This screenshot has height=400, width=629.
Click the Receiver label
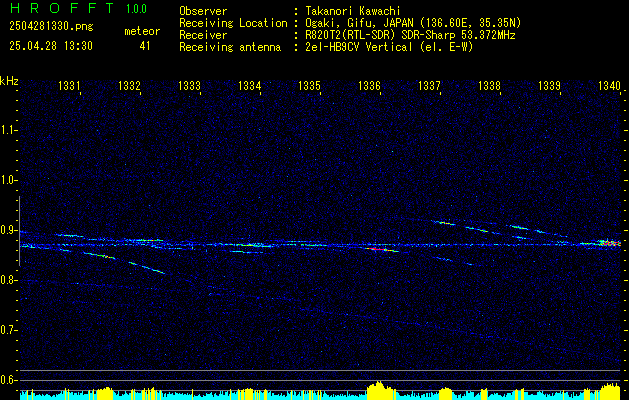(x=203, y=35)
